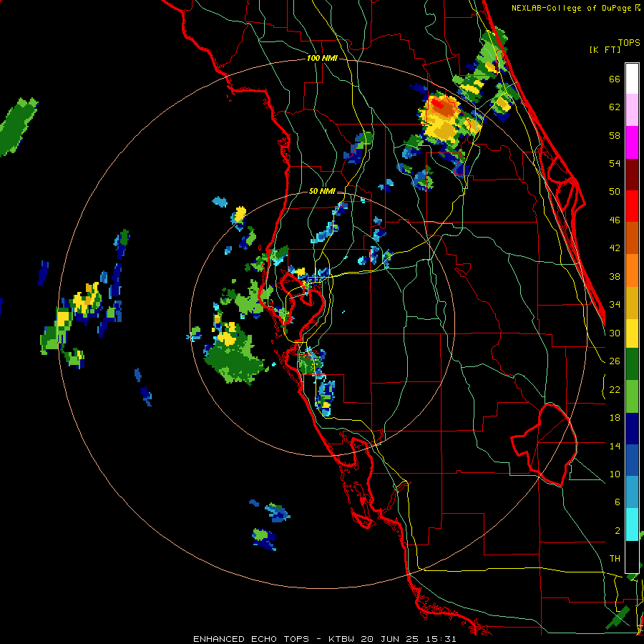Select the light green legend swatch beside 22
Screen dimensions: 644x644
coord(632,396)
